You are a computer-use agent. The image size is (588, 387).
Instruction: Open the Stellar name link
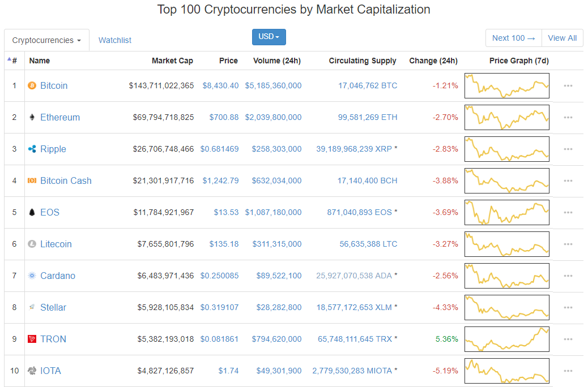[x=53, y=307]
